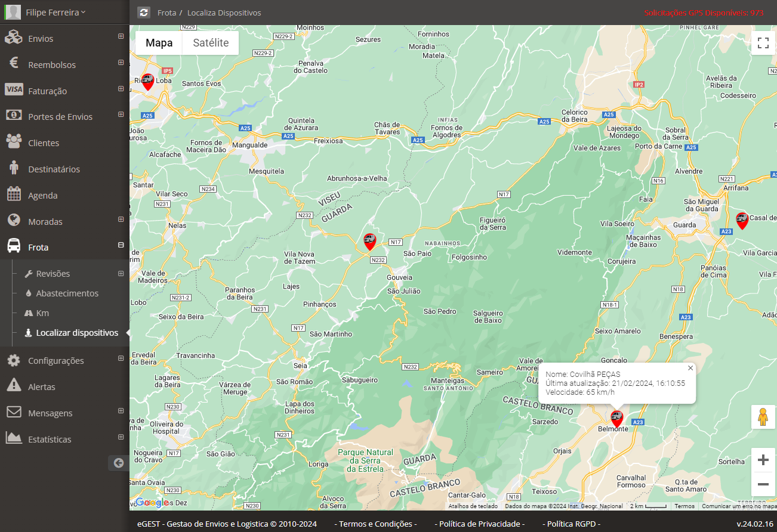Collapse the sidebar with arrow button
Viewport: 777px width, 532px height.
[x=119, y=463]
